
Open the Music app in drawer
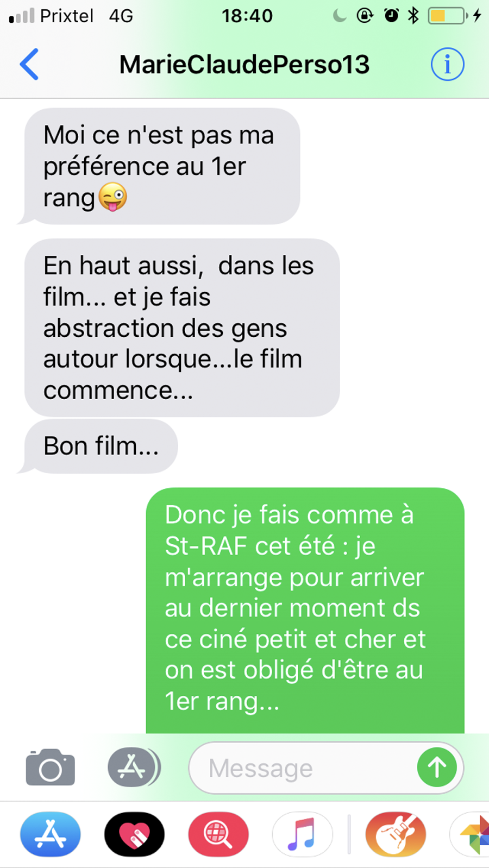[x=302, y=834]
